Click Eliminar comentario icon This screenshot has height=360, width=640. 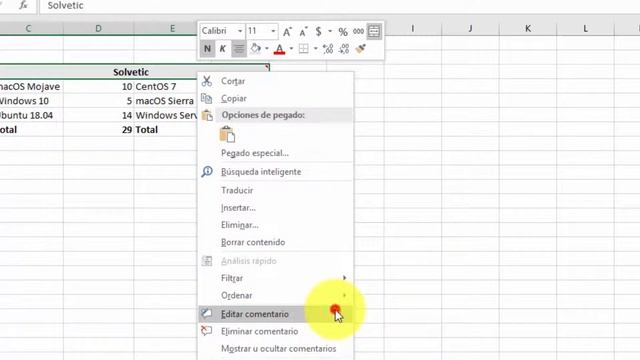tap(207, 331)
